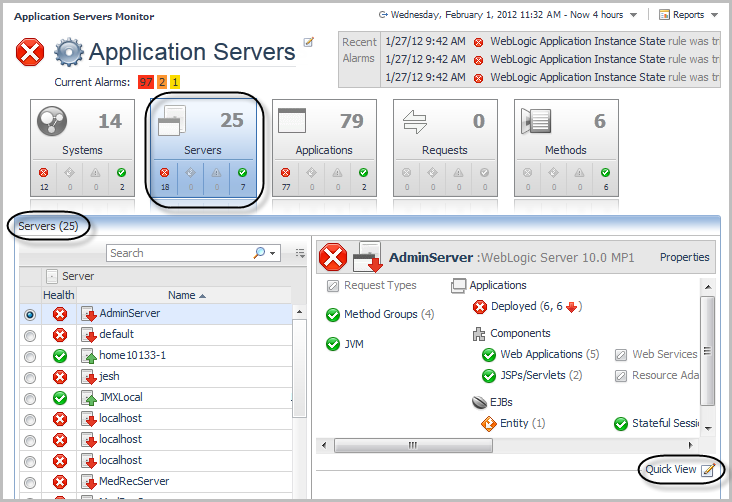Open the time range dropdown arrow

click(x=633, y=15)
